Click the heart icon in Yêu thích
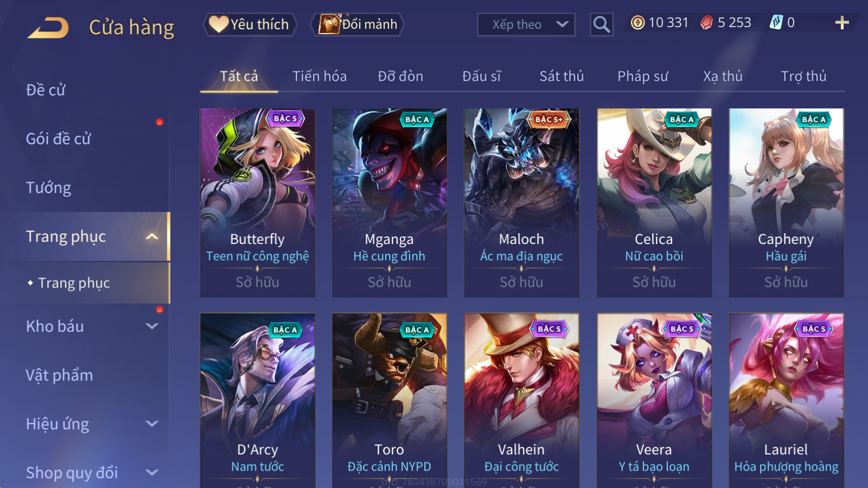 click(219, 24)
